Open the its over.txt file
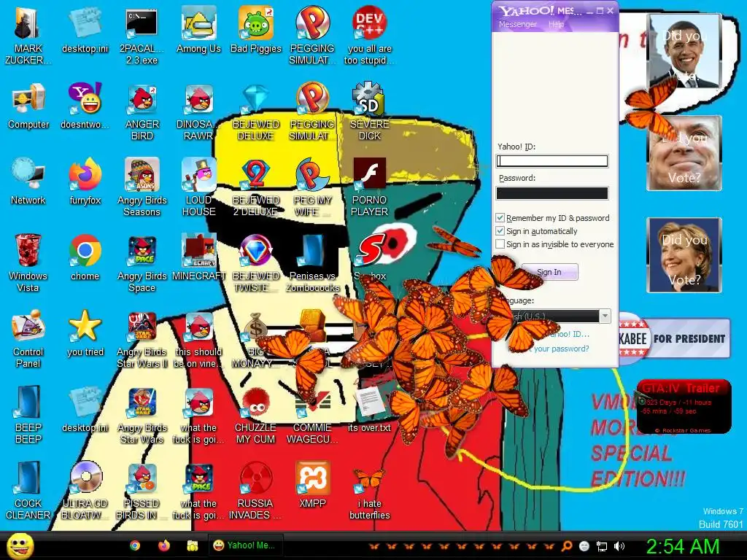This screenshot has height=560, width=747. (369, 409)
